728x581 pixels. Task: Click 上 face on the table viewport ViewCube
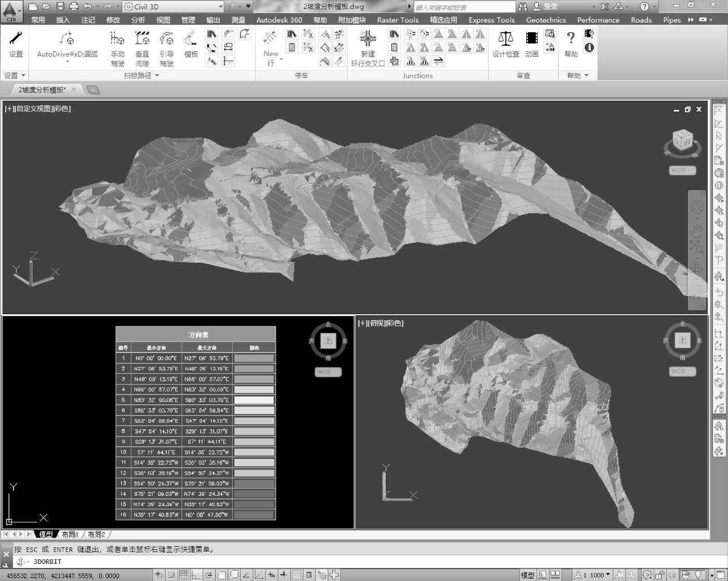coord(328,341)
